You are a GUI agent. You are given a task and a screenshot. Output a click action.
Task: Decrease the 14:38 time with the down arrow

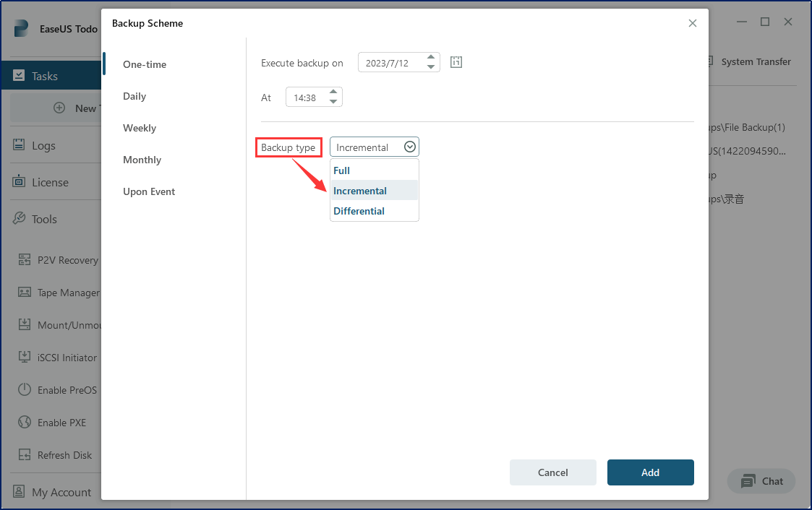tap(333, 102)
